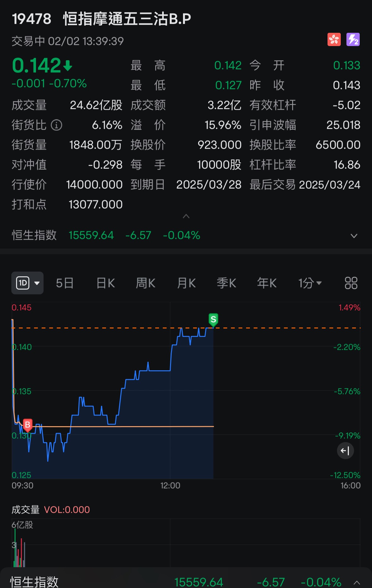Tap the change value -0.001 -0.70%
Viewport: 372px width, 588px height.
[49, 83]
